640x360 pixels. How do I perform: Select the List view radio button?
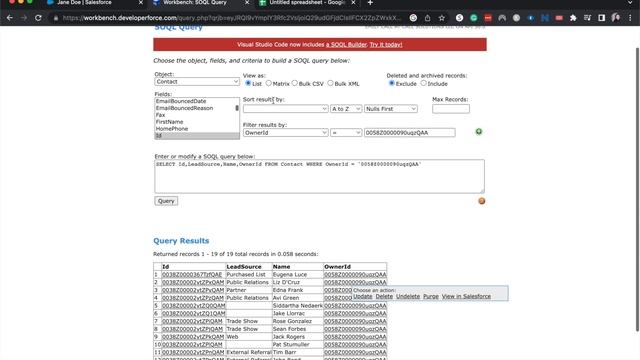pyautogui.click(x=248, y=83)
